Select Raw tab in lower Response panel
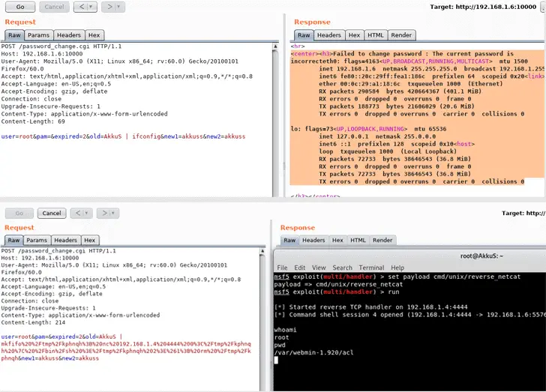Image resolution: width=546 pixels, height=392 pixels. tap(289, 240)
